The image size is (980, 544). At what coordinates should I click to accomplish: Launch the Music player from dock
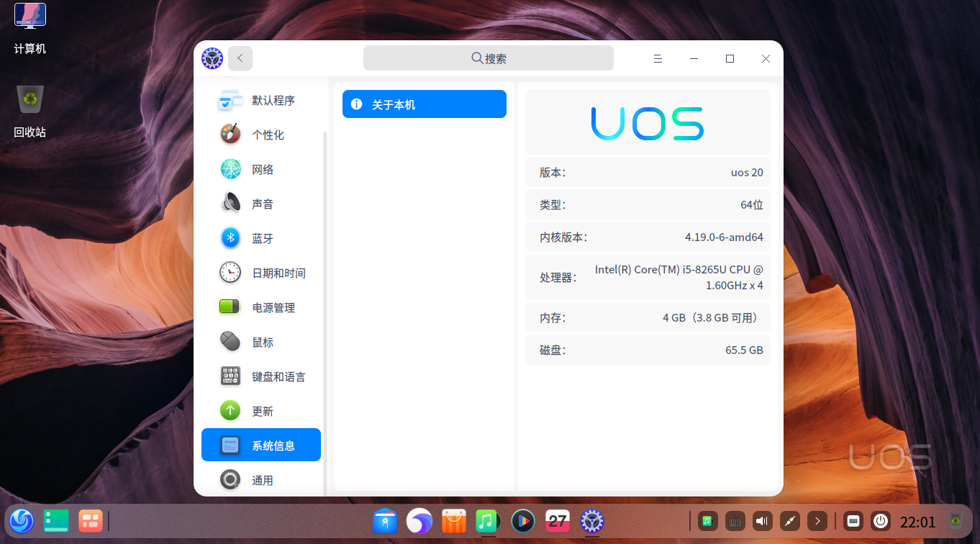(x=488, y=521)
